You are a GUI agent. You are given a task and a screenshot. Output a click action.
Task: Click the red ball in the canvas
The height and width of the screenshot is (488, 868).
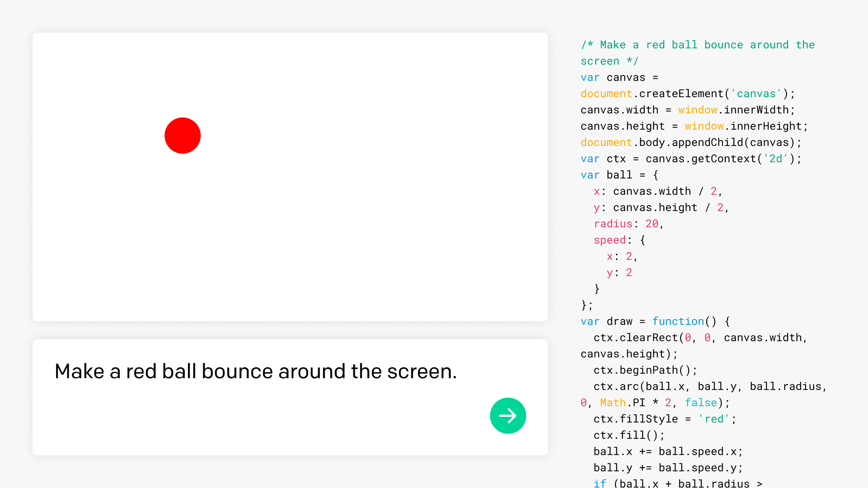183,136
